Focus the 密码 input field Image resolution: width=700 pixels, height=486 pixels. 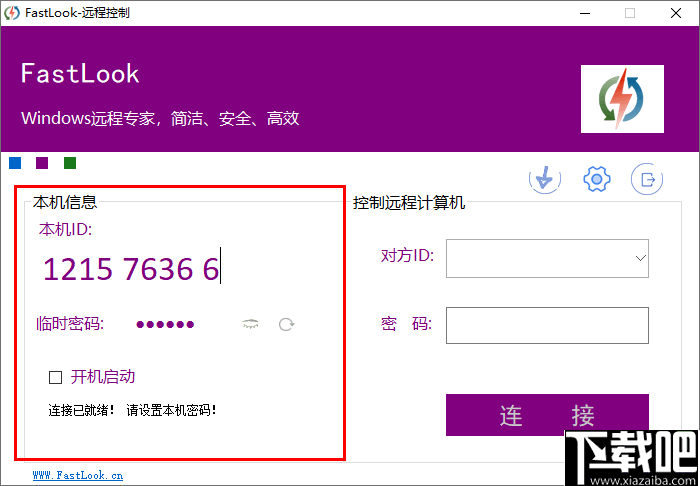547,325
